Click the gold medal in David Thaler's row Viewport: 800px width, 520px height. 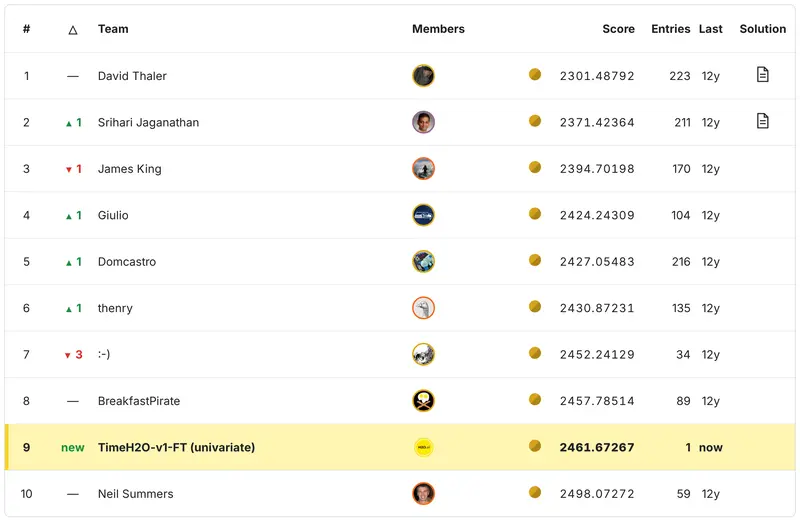pyautogui.click(x=535, y=74)
